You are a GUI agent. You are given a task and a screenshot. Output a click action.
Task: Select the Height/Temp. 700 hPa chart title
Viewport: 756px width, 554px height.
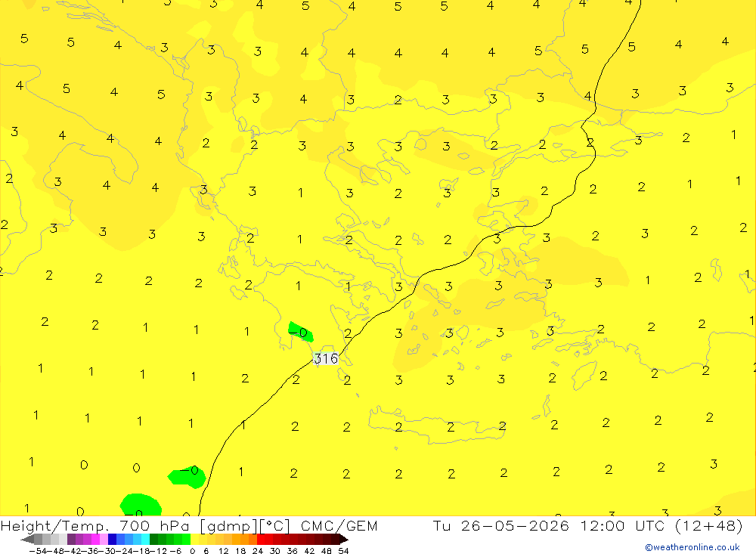(96, 525)
